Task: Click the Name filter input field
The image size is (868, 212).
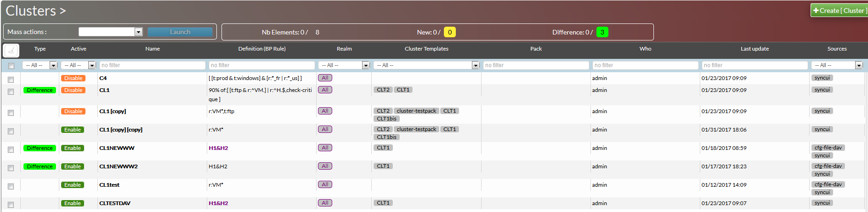Action: coord(152,65)
